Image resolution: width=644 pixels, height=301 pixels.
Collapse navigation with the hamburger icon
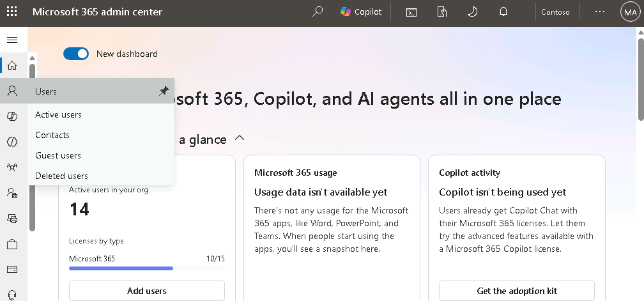coord(12,40)
